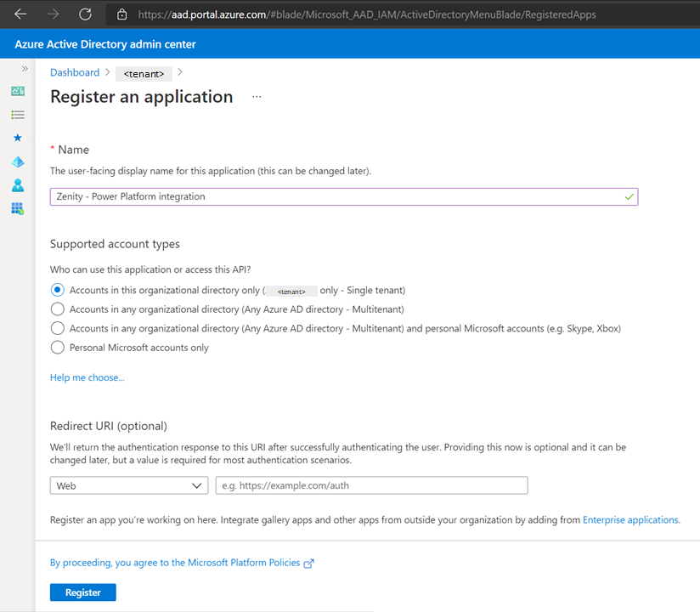
Task: Select Personal Microsoft accounts only
Action: point(58,347)
